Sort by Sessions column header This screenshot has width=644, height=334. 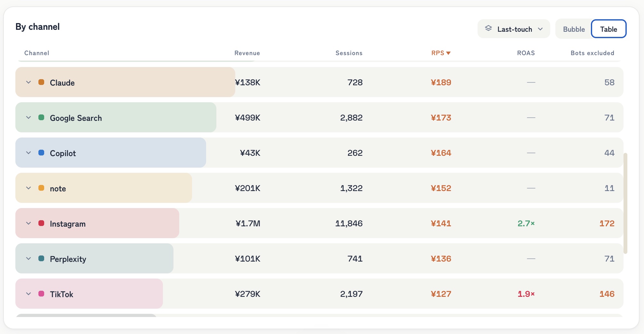point(349,53)
